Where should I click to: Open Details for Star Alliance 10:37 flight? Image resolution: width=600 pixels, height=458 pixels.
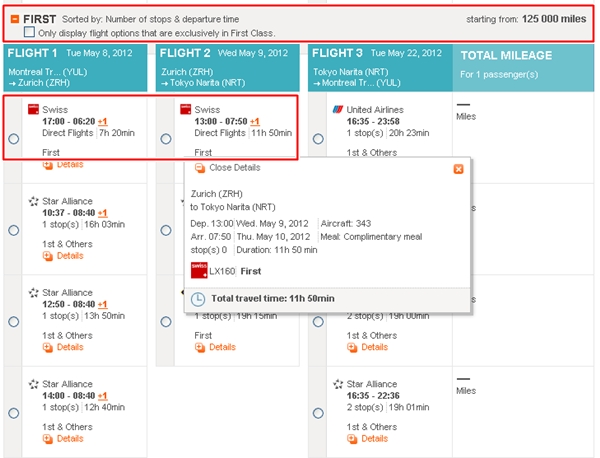(70, 256)
